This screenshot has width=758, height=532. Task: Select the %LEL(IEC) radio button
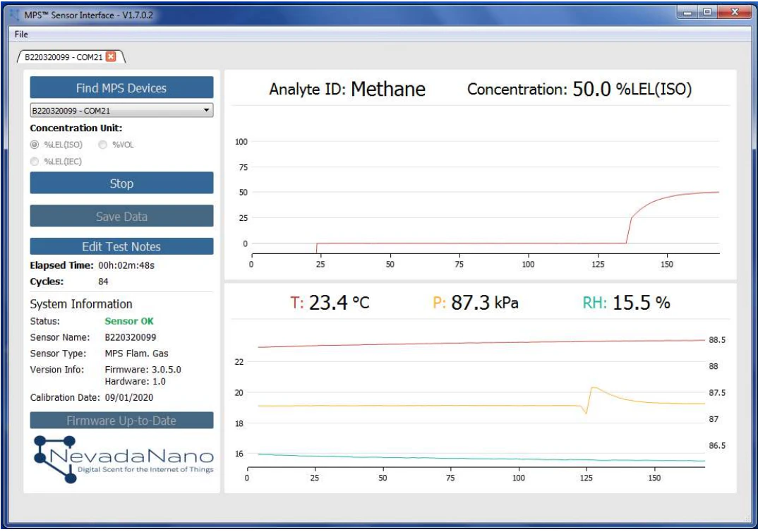point(35,162)
